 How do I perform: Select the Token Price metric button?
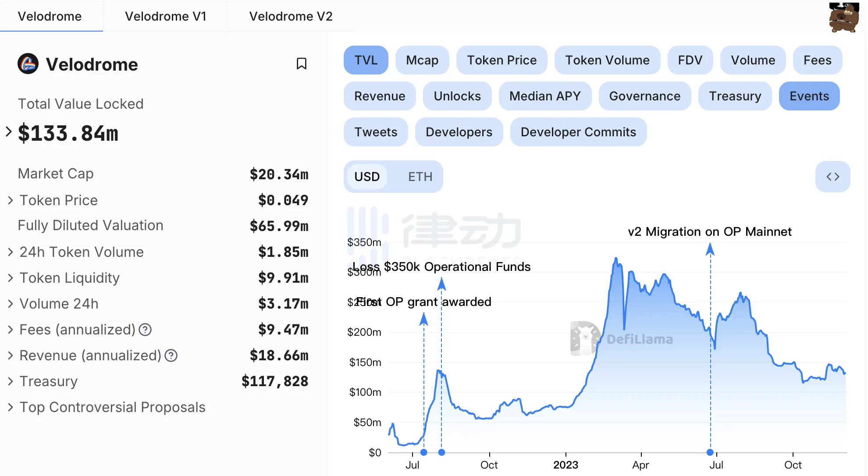click(501, 59)
